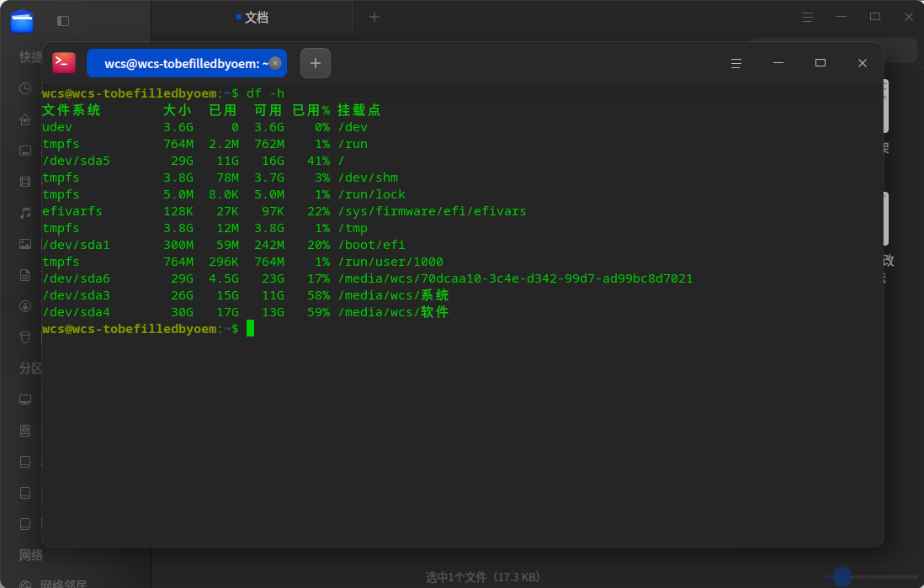This screenshot has width=924, height=588.
Task: Click the "udev" filesystem row
Action: pyautogui.click(x=57, y=127)
